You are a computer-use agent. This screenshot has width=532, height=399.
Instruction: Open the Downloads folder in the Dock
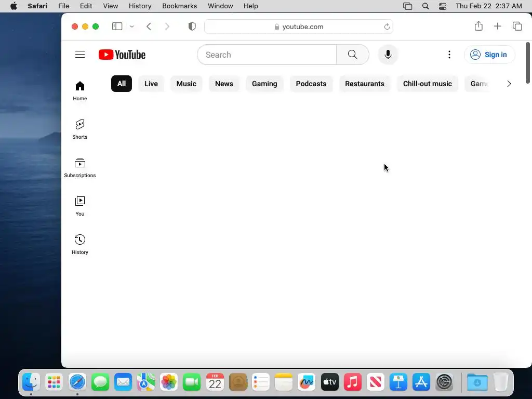pyautogui.click(x=477, y=382)
